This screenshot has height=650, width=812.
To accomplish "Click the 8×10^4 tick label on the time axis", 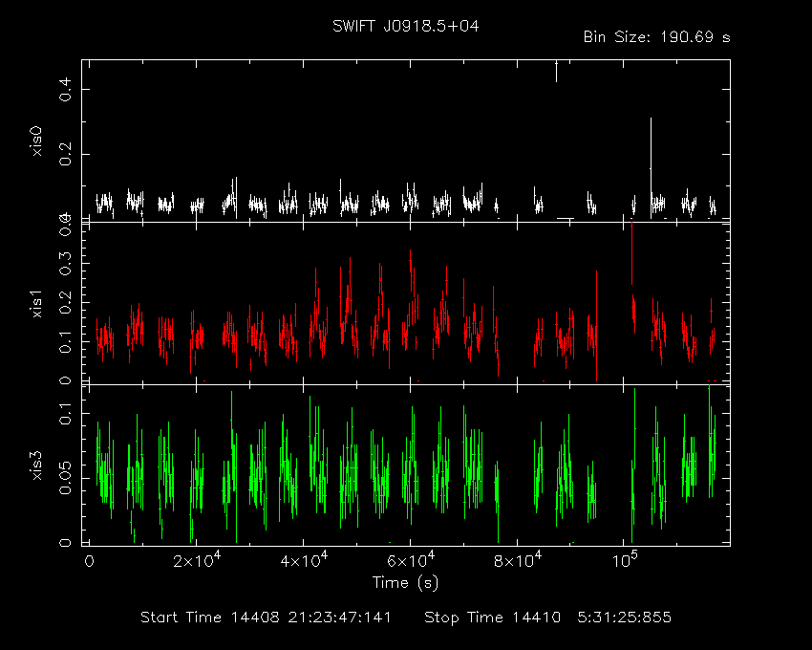I will 518,560.
